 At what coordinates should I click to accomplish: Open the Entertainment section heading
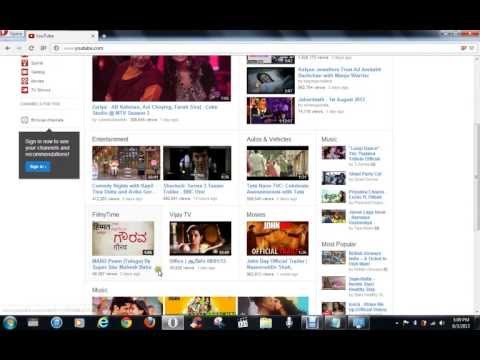coord(110,139)
